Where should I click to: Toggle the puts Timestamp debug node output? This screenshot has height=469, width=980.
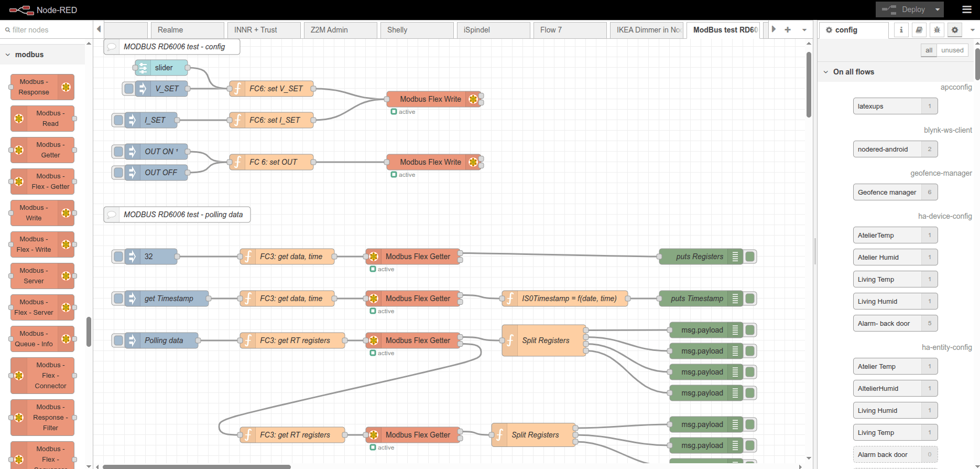pyautogui.click(x=750, y=299)
